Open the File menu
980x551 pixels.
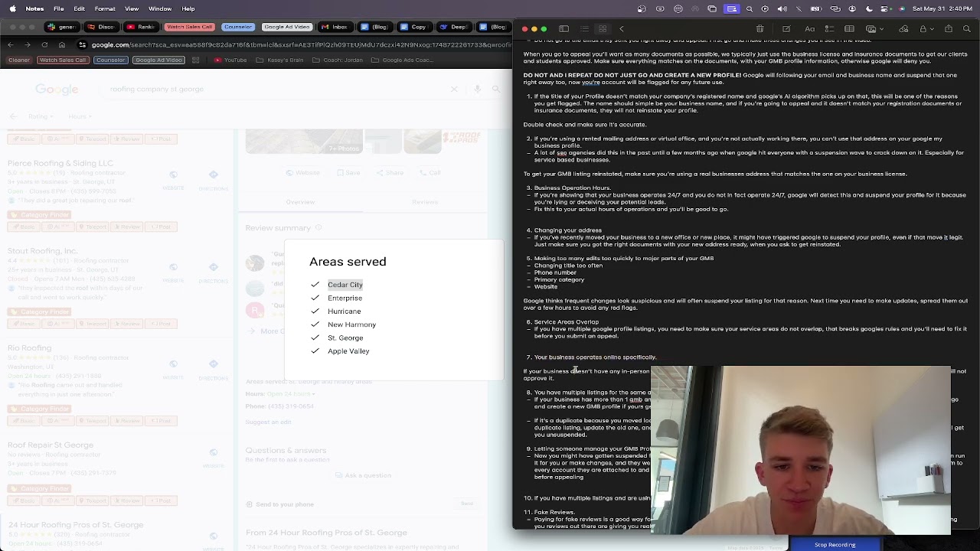point(59,8)
